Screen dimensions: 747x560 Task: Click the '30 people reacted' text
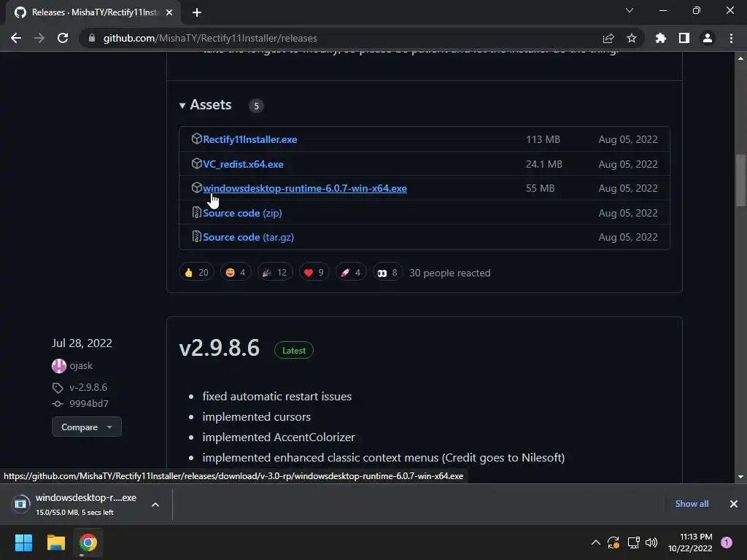(x=449, y=273)
